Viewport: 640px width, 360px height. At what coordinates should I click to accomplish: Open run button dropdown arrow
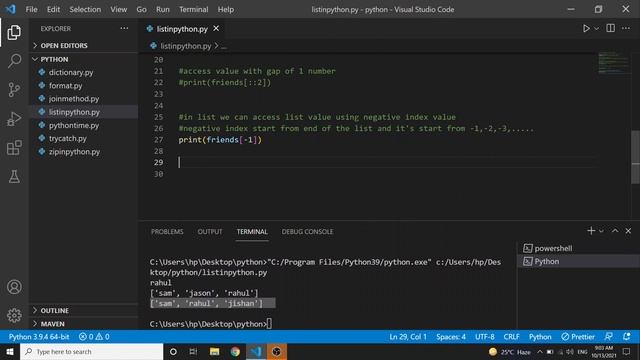pos(597,29)
